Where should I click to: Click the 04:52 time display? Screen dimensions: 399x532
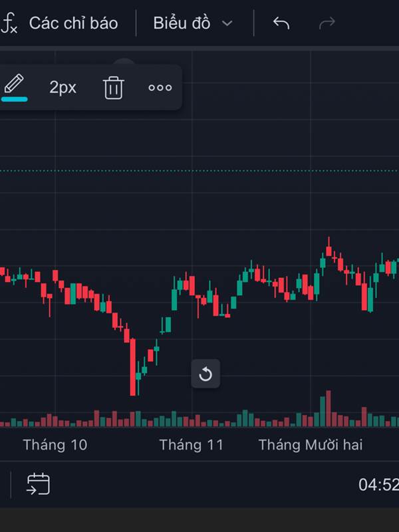click(378, 485)
